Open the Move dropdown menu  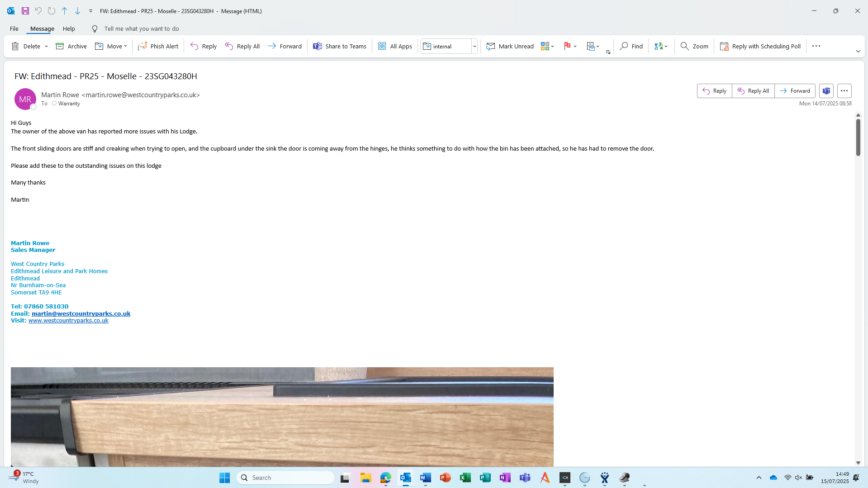click(111, 46)
